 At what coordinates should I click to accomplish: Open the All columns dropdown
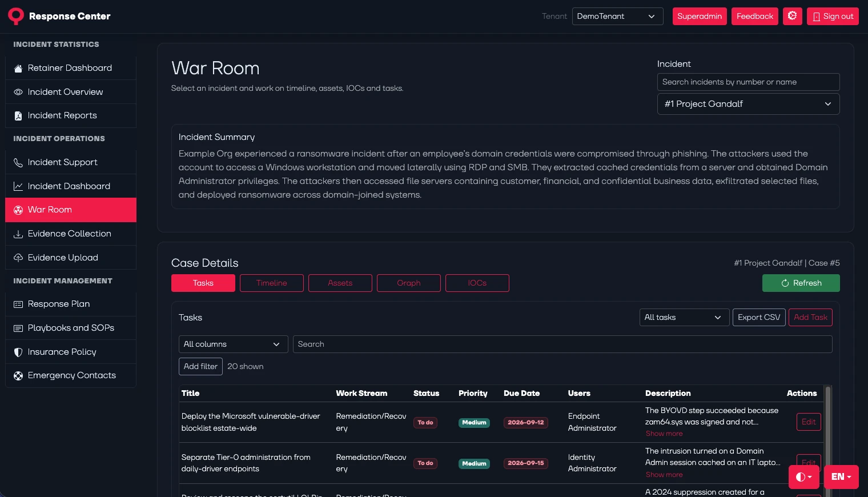point(233,344)
